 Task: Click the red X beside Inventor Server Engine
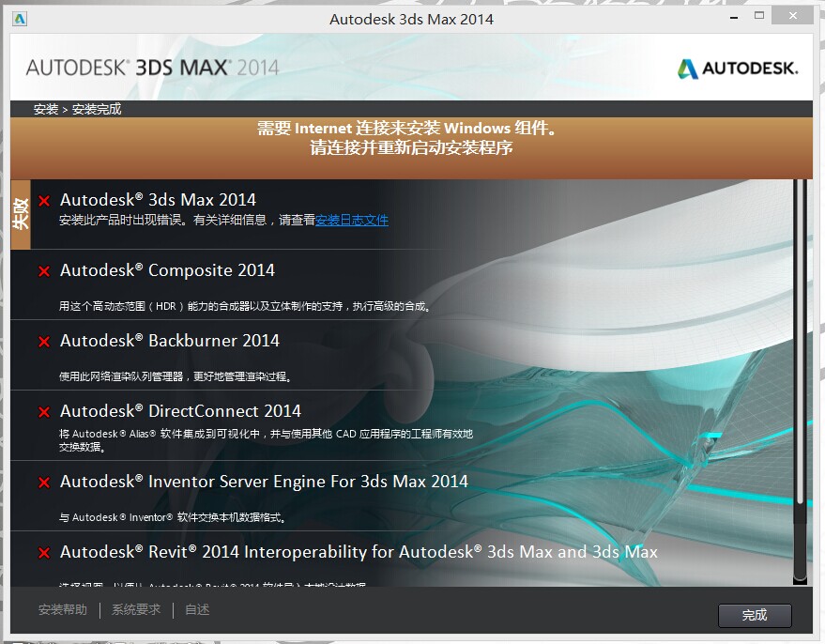point(44,483)
